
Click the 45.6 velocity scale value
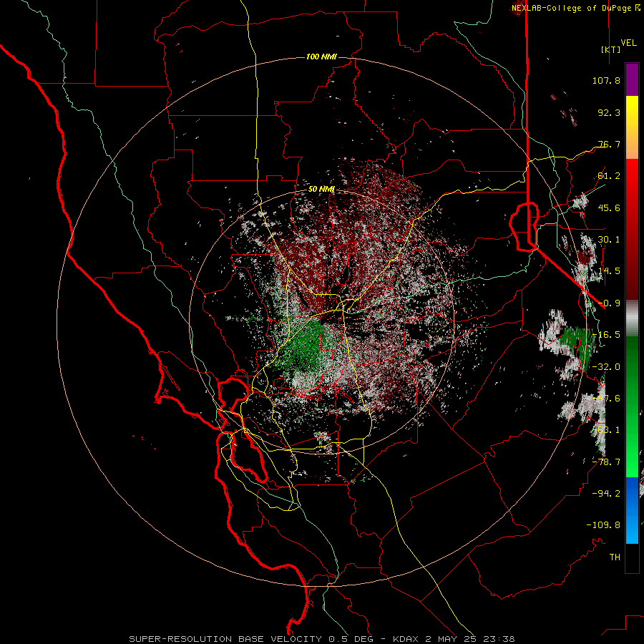[609, 208]
